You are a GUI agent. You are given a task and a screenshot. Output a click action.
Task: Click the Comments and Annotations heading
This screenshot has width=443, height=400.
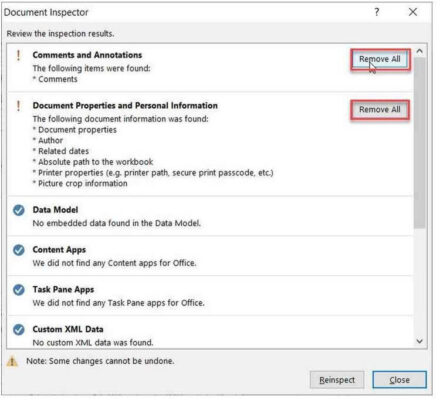[87, 55]
